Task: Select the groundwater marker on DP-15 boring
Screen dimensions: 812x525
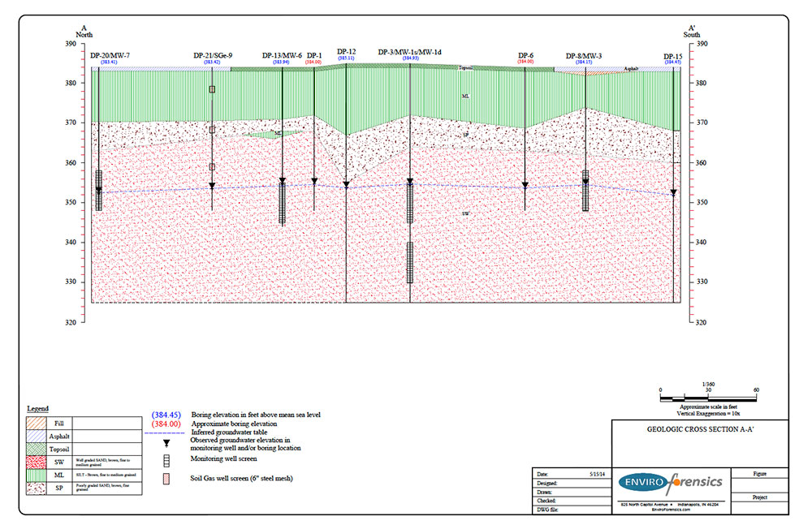Action: [x=674, y=192]
